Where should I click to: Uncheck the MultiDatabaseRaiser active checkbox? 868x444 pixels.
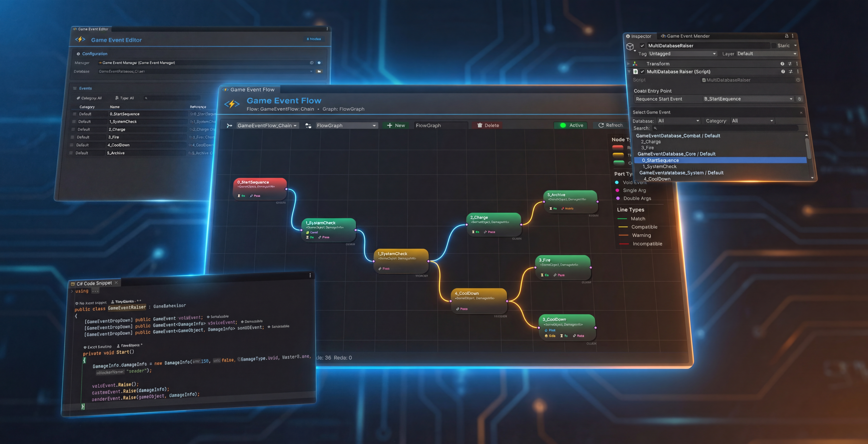coord(642,46)
